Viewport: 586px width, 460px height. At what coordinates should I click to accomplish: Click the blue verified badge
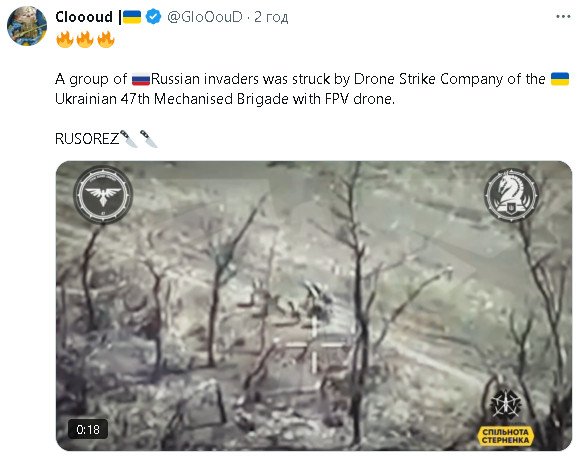click(153, 17)
